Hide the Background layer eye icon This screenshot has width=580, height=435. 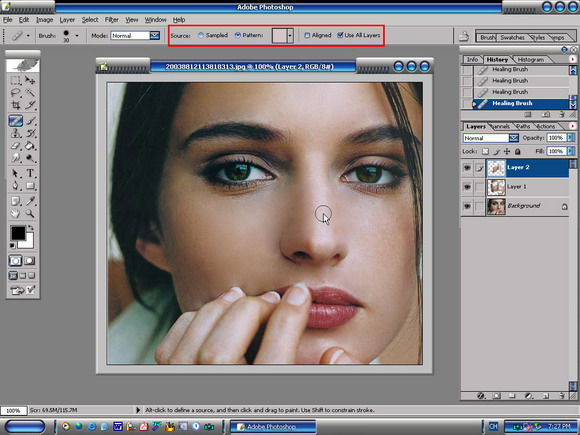pos(467,206)
